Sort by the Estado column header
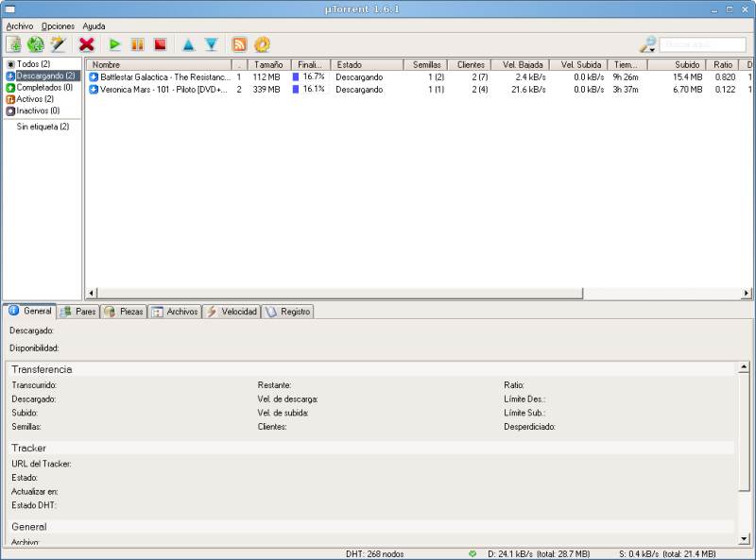 coord(367,64)
